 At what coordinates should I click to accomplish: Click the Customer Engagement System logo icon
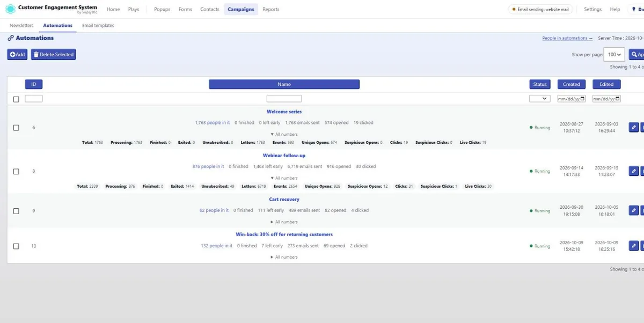pos(10,9)
